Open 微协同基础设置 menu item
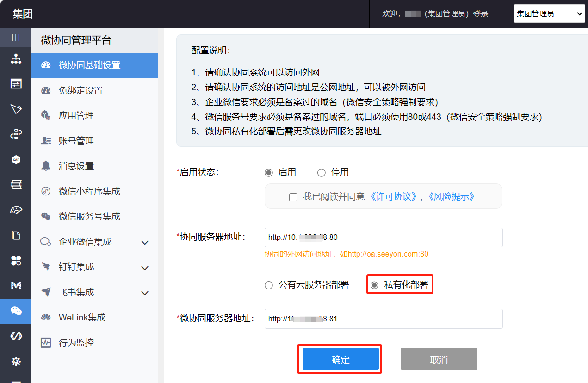Screen dimensions: 588x383 coord(94,65)
